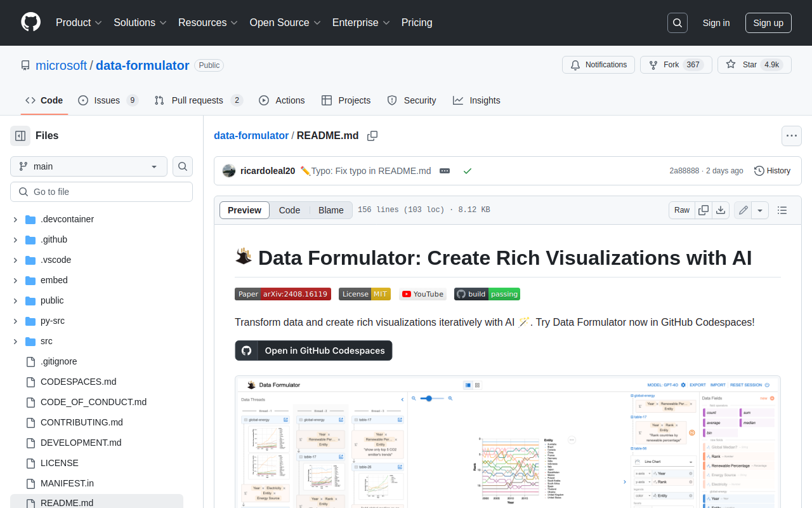
Task: Open the Issues tab
Action: tap(107, 100)
